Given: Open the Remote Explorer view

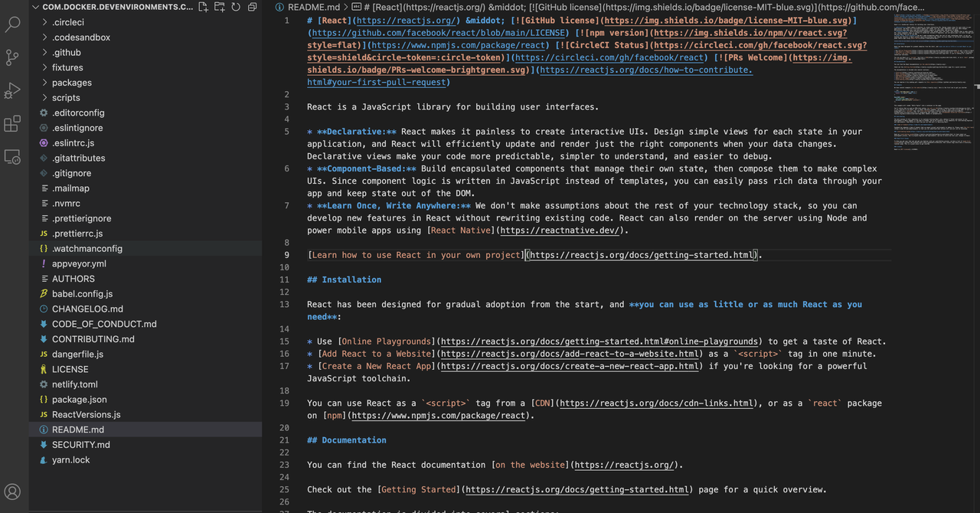Looking at the screenshot, I should tap(13, 157).
